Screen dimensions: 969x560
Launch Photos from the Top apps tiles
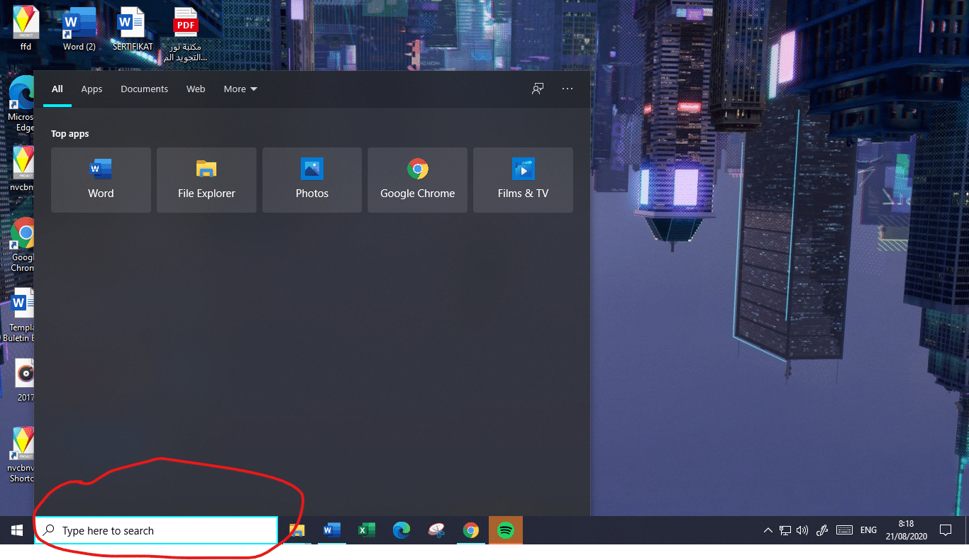(312, 180)
